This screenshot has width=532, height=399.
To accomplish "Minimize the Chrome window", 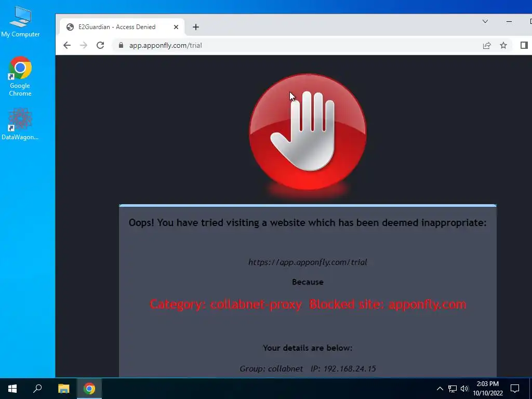I will (509, 21).
